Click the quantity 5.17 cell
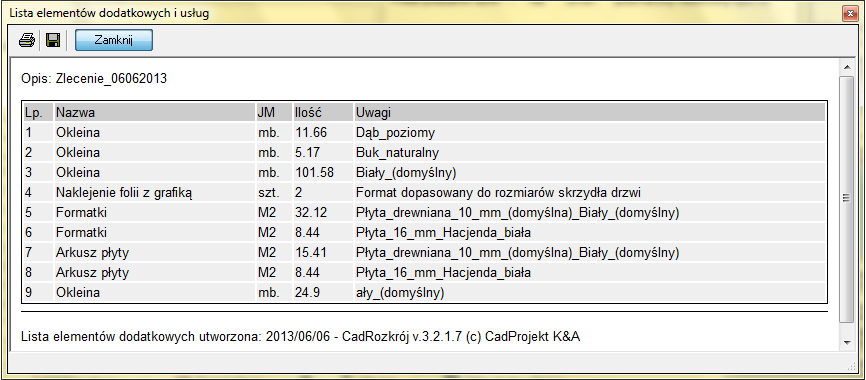This screenshot has width=866, height=380. [x=323, y=152]
